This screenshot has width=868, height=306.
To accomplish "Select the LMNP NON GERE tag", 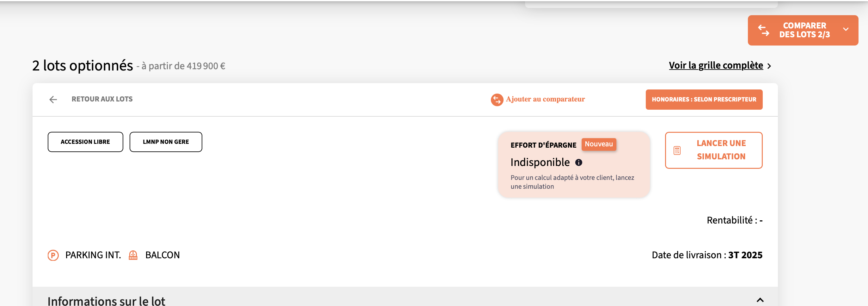I will pyautogui.click(x=166, y=142).
